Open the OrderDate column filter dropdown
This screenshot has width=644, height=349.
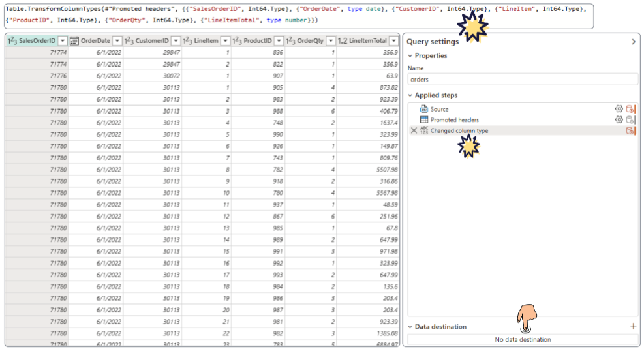[117, 40]
